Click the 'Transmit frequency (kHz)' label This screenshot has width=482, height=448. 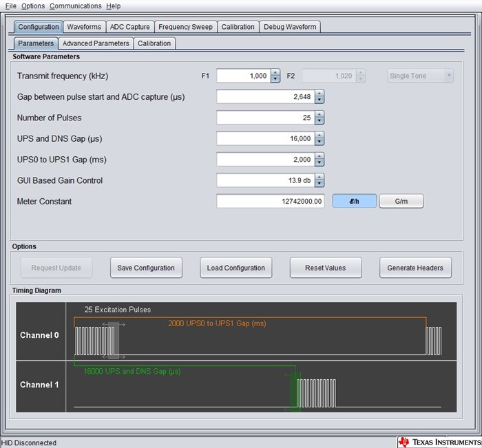pos(63,76)
